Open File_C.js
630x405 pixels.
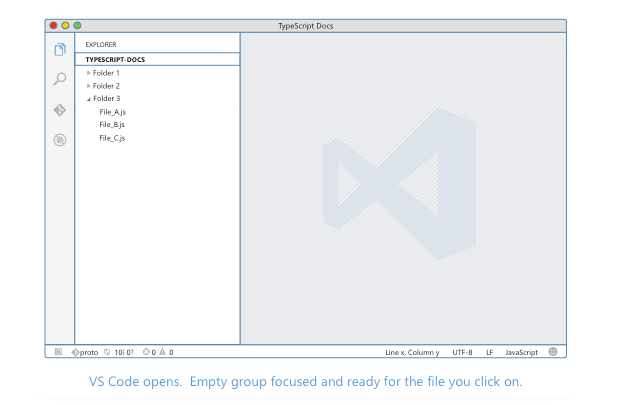click(x=112, y=138)
